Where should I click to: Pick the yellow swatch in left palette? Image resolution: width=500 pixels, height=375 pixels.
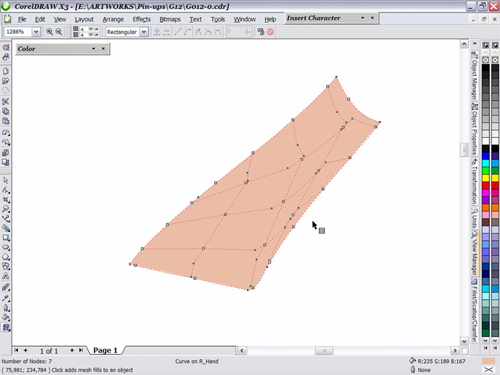pyautogui.click(x=486, y=178)
